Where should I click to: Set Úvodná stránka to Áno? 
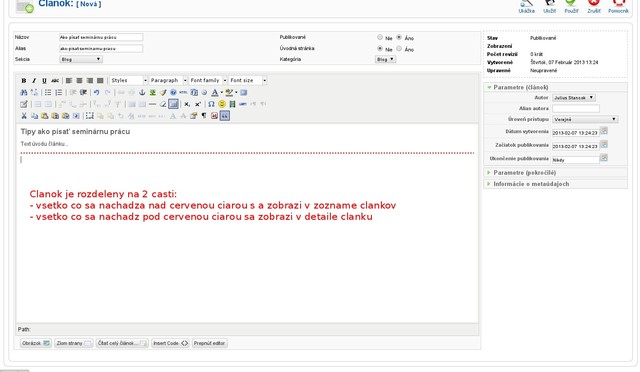click(x=399, y=49)
